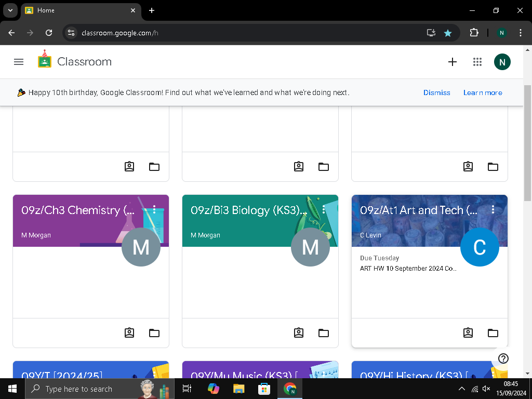Image resolution: width=532 pixels, height=399 pixels.
Task: Click the page vertical scrollbar thumb
Action: 527,142
